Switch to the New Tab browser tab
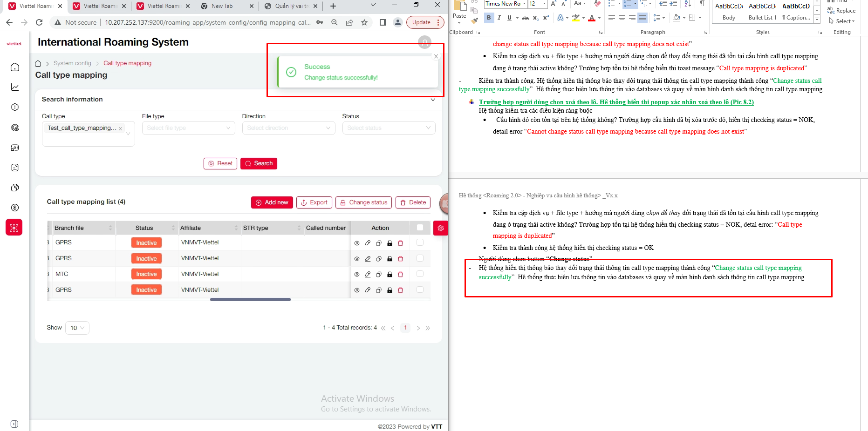The height and width of the screenshot is (431, 868). 222,6
